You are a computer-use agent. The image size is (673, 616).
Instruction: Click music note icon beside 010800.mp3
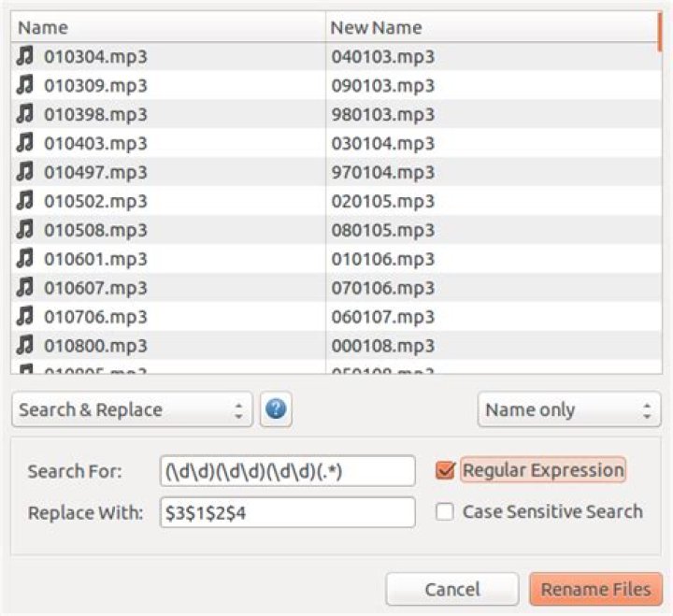tap(25, 345)
